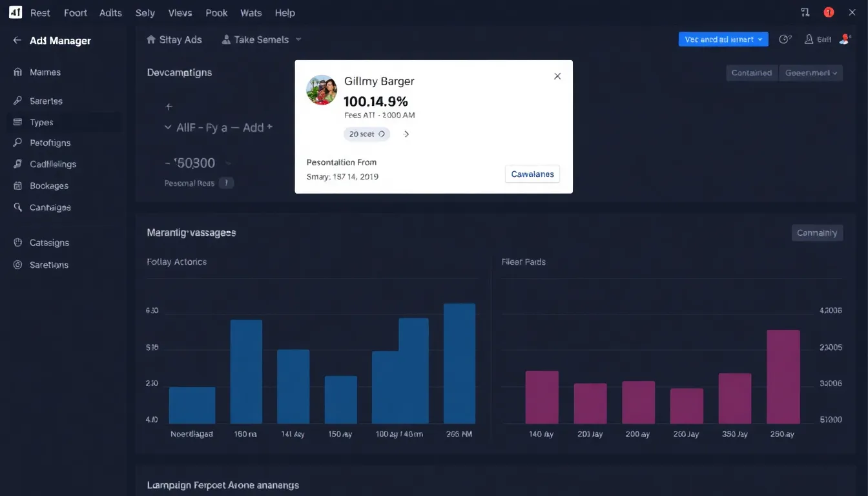Click the home icon next to Sitay Ads
Screen dimensions: 868x496
point(150,39)
